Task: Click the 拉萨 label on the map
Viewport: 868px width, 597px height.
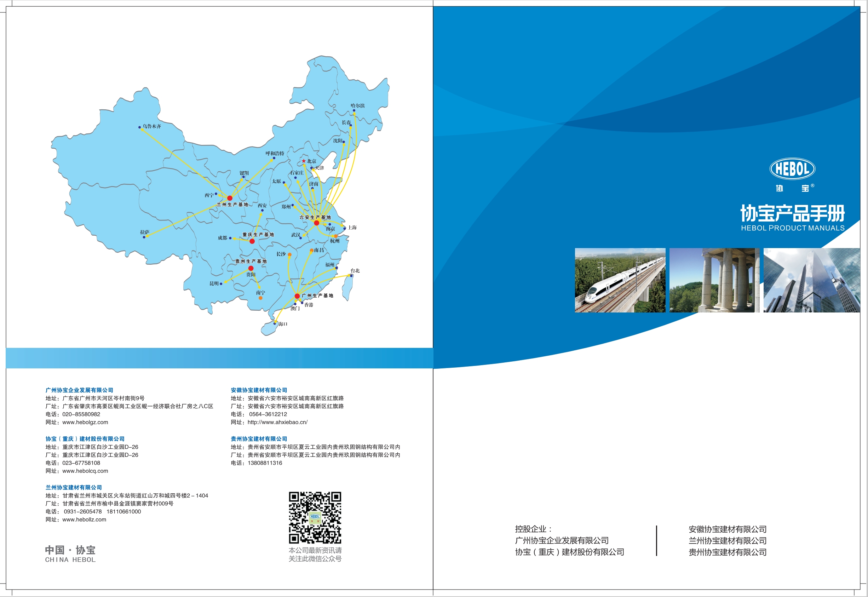Action: click(145, 232)
